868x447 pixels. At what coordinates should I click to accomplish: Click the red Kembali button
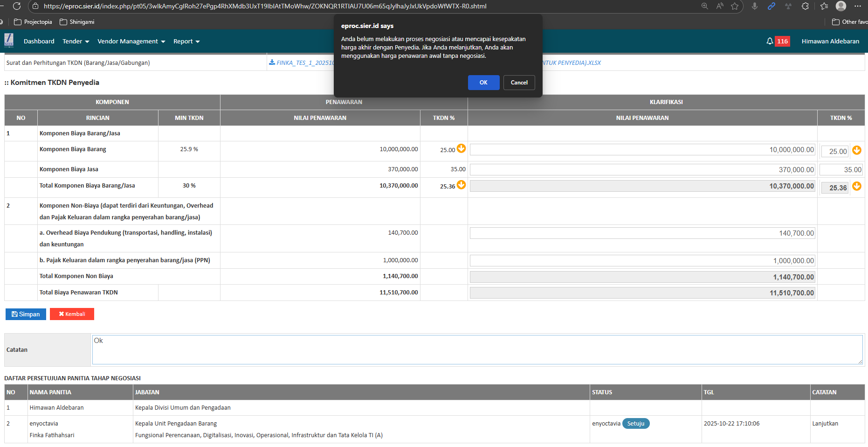(x=72, y=314)
